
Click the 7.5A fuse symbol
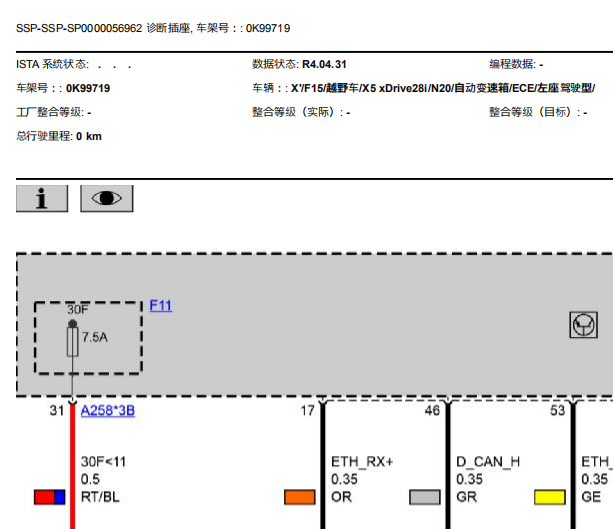point(72,342)
